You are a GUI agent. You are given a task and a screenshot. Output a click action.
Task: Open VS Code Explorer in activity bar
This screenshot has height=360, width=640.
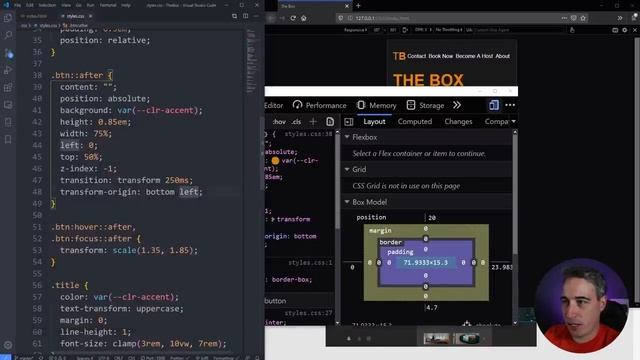tap(8, 18)
